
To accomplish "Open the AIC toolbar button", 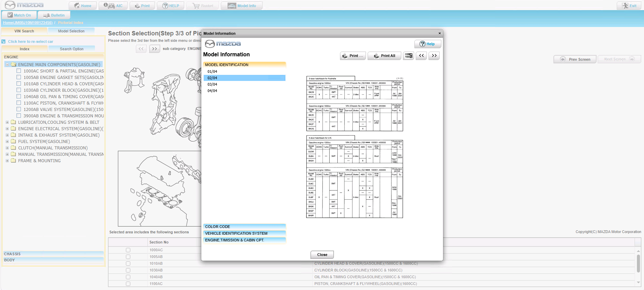I will point(113,6).
